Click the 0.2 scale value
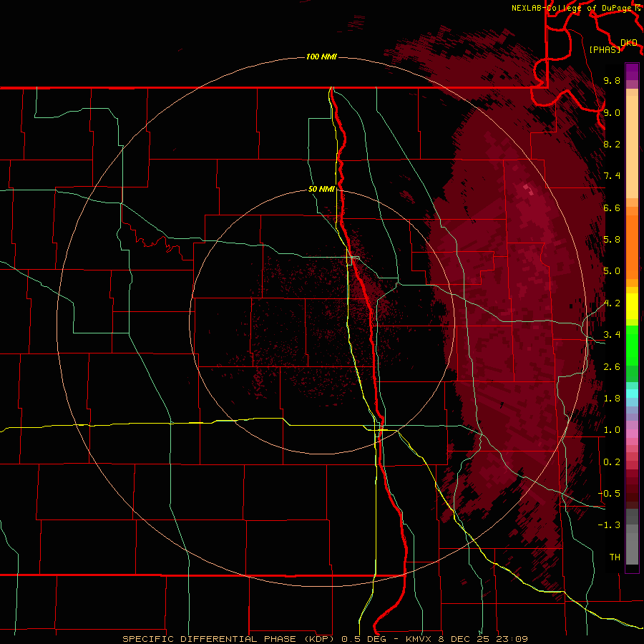Screen dimensions: 644x644 [x=612, y=462]
